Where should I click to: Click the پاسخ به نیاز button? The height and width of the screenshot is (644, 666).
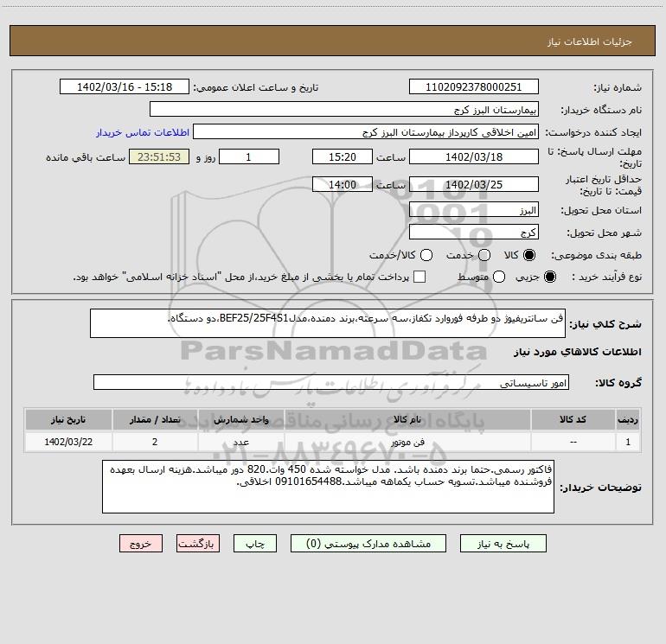[503, 544]
